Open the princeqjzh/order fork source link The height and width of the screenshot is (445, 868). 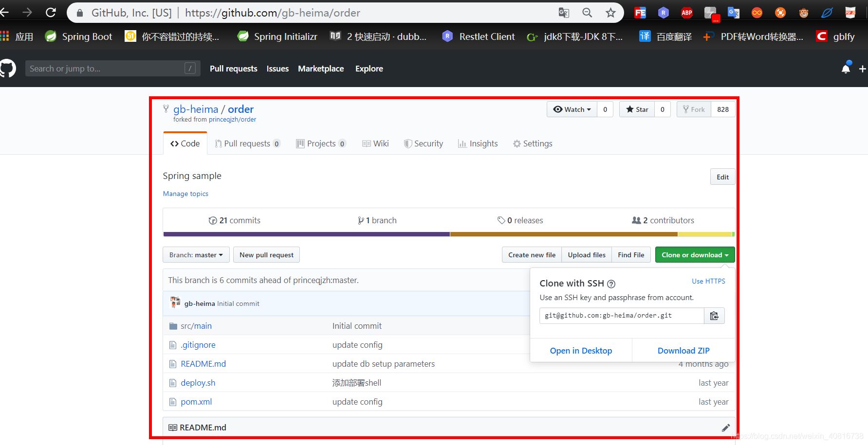[x=232, y=120]
